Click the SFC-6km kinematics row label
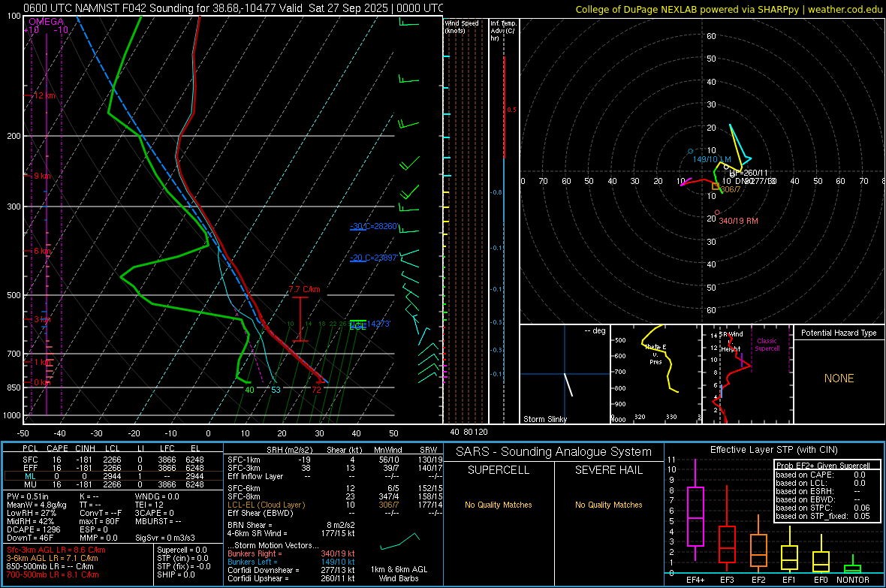 coord(244,488)
